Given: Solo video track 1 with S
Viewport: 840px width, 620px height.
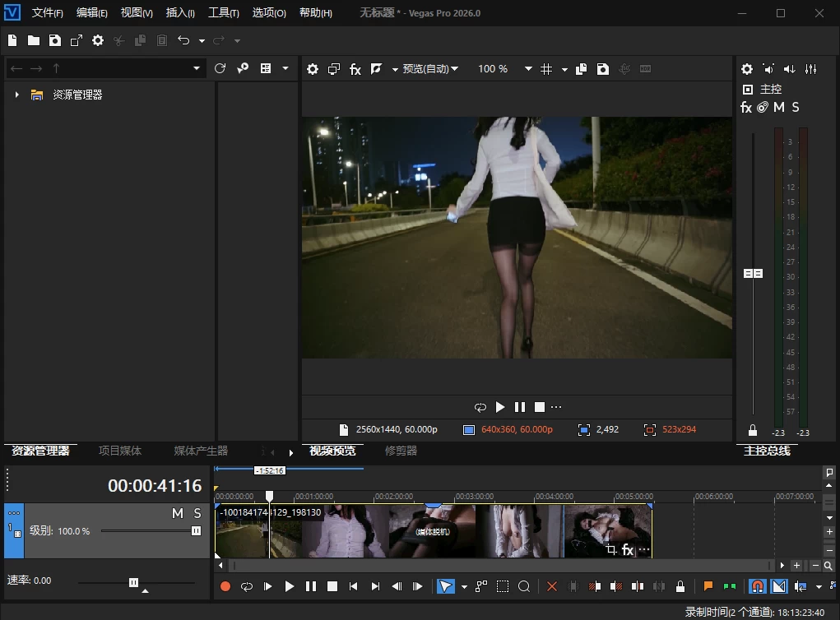Looking at the screenshot, I should click(x=197, y=513).
